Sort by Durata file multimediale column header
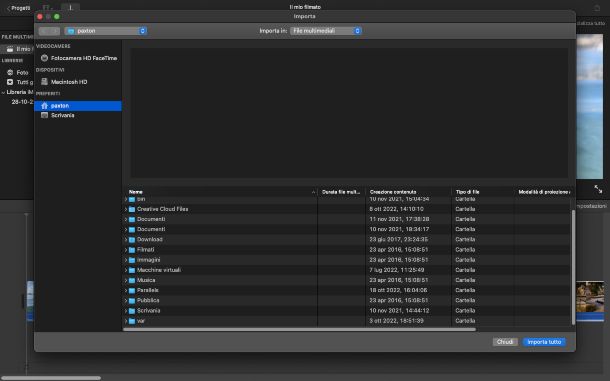Viewport: 610px width, 381px height. [341, 192]
